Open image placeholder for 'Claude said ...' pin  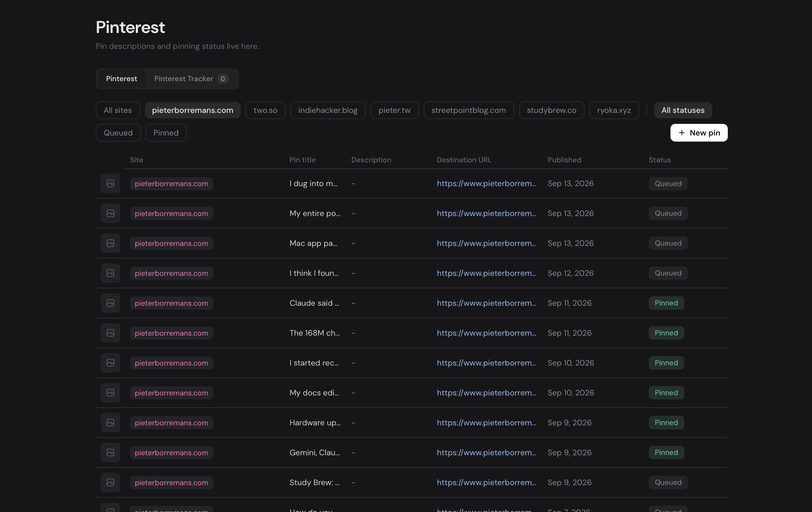(110, 303)
